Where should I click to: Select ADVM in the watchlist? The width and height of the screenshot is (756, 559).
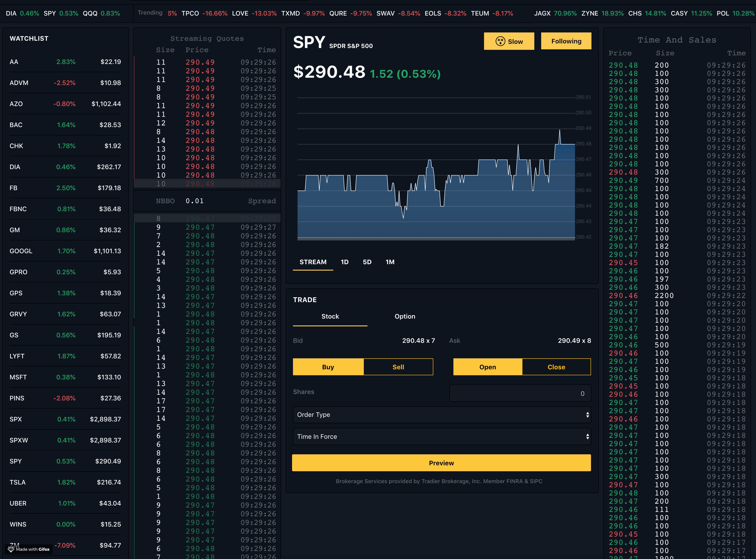65,83
